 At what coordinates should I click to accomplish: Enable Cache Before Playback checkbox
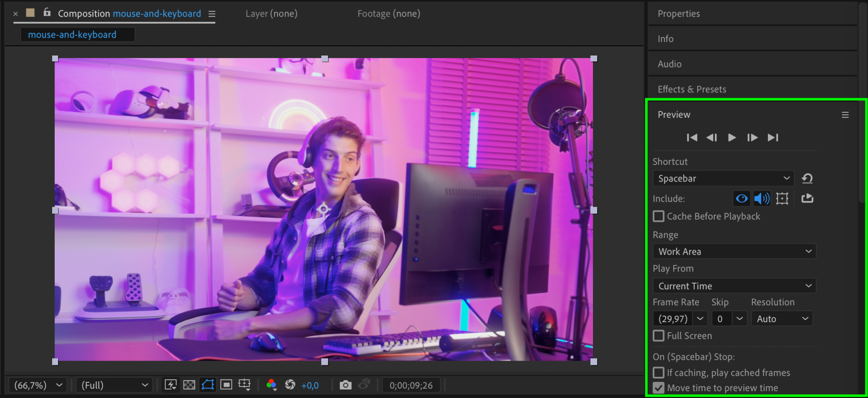(x=658, y=216)
